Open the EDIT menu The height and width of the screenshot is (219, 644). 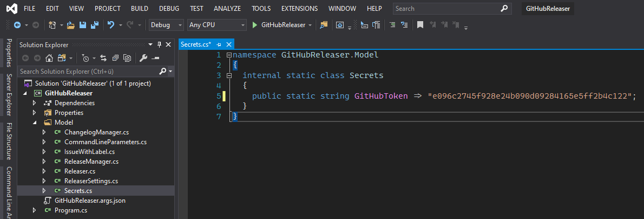point(52,9)
